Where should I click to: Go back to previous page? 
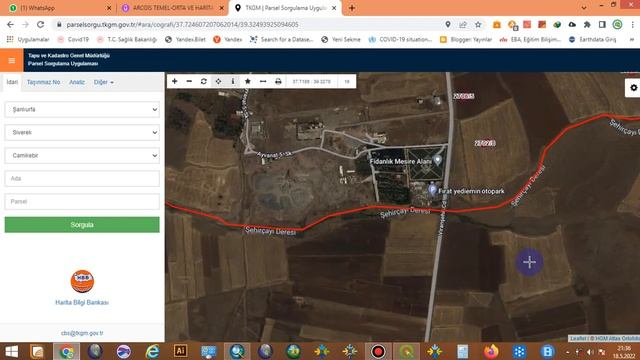click(x=10, y=24)
